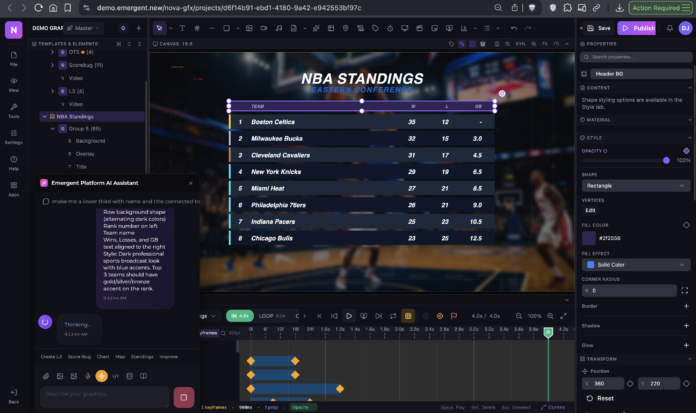696x413 pixels.
Task: Insert a video element from toolbar
Action: click(264, 28)
